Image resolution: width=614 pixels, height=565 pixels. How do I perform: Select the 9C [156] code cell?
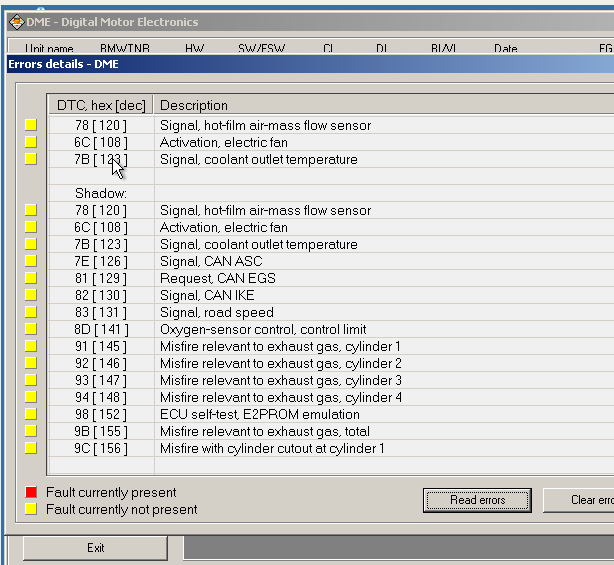point(101,448)
